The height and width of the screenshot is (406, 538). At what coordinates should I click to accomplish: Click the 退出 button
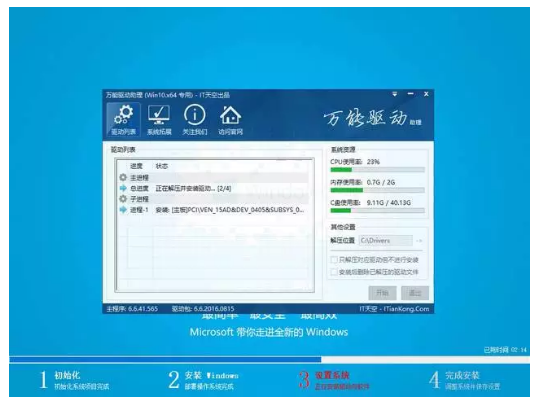(x=415, y=293)
